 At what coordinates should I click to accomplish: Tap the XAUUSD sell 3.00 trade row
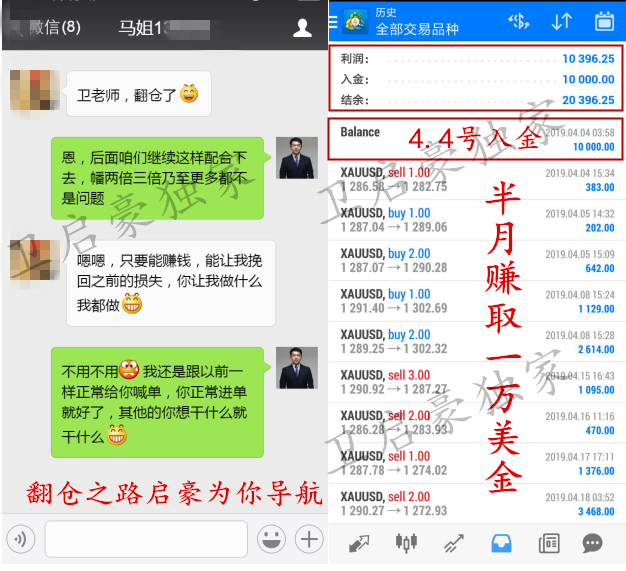click(x=477, y=382)
